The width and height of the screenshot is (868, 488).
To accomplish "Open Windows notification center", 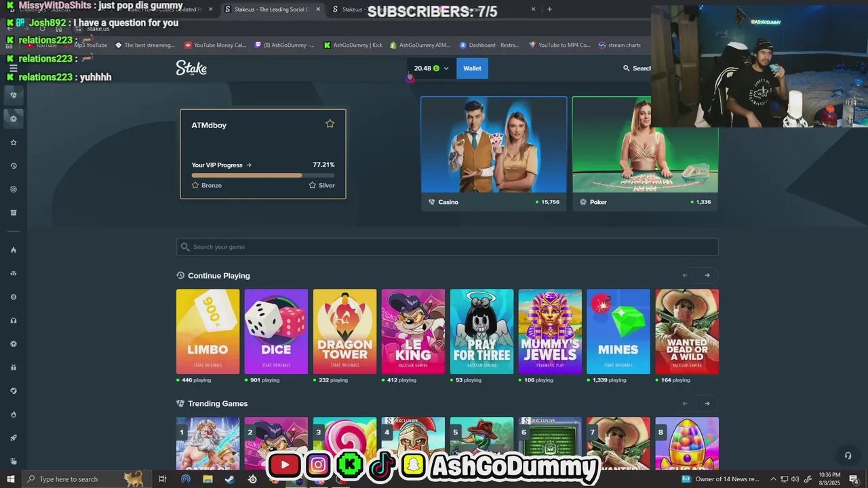I will (854, 479).
